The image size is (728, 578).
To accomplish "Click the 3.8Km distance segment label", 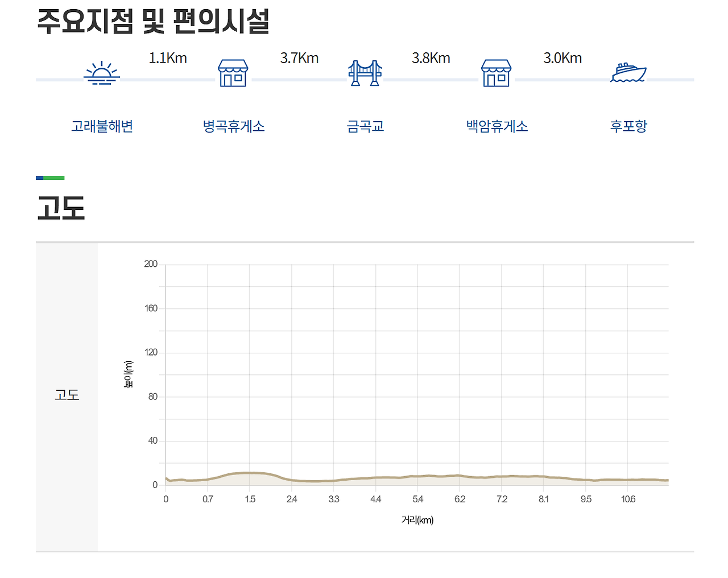I will [x=431, y=58].
